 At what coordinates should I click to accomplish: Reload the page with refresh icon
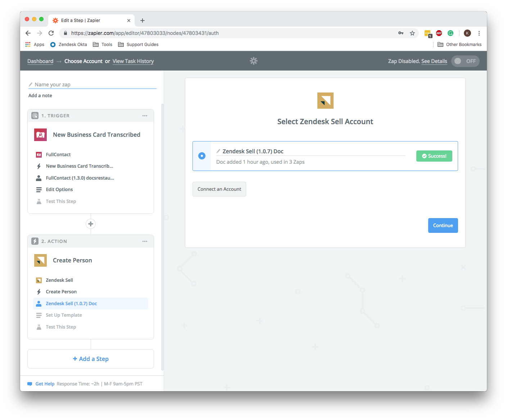51,33
